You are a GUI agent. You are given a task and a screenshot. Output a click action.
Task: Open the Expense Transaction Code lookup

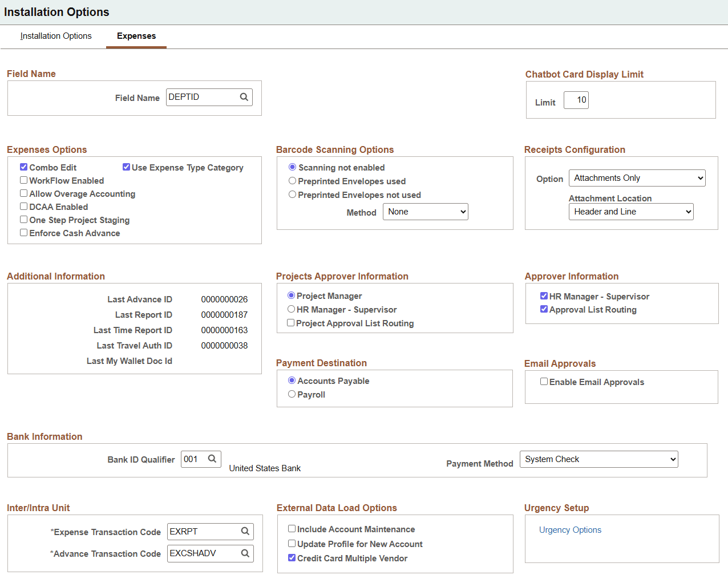[x=245, y=531]
